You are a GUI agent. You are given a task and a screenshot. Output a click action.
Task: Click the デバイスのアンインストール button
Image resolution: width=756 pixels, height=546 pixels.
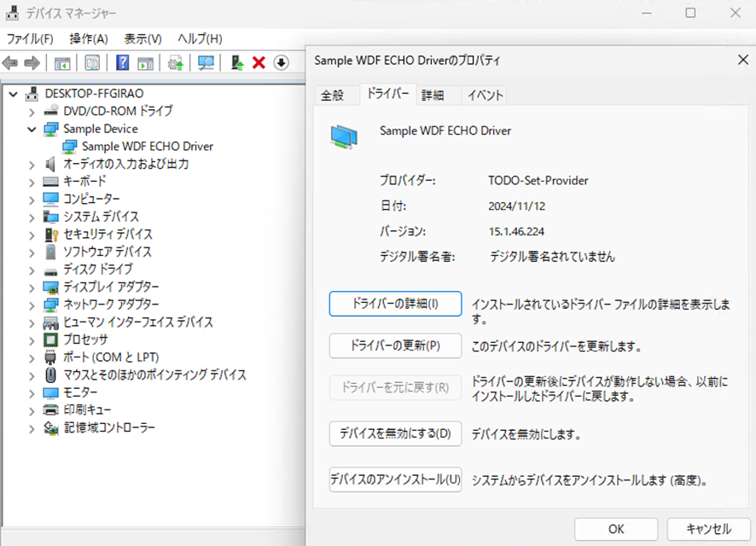395,479
